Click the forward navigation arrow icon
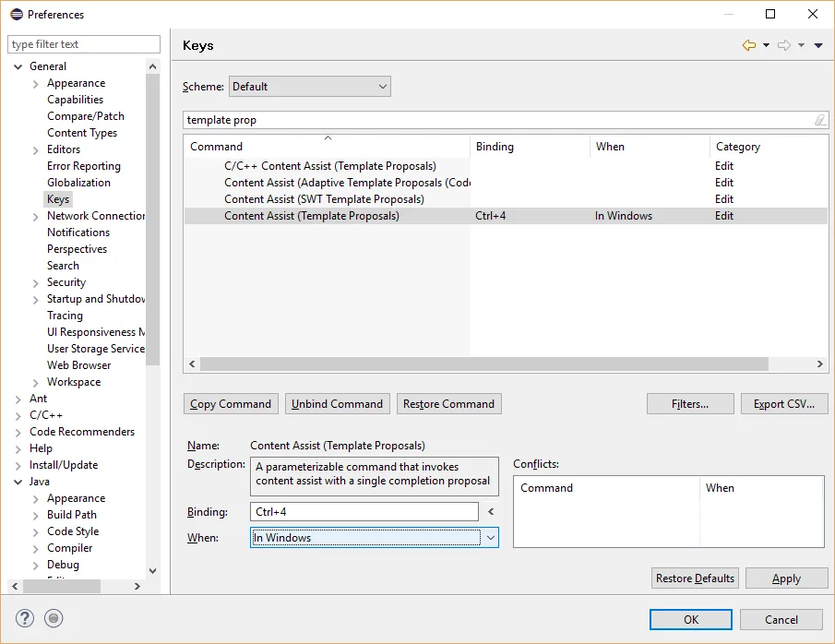 (784, 45)
